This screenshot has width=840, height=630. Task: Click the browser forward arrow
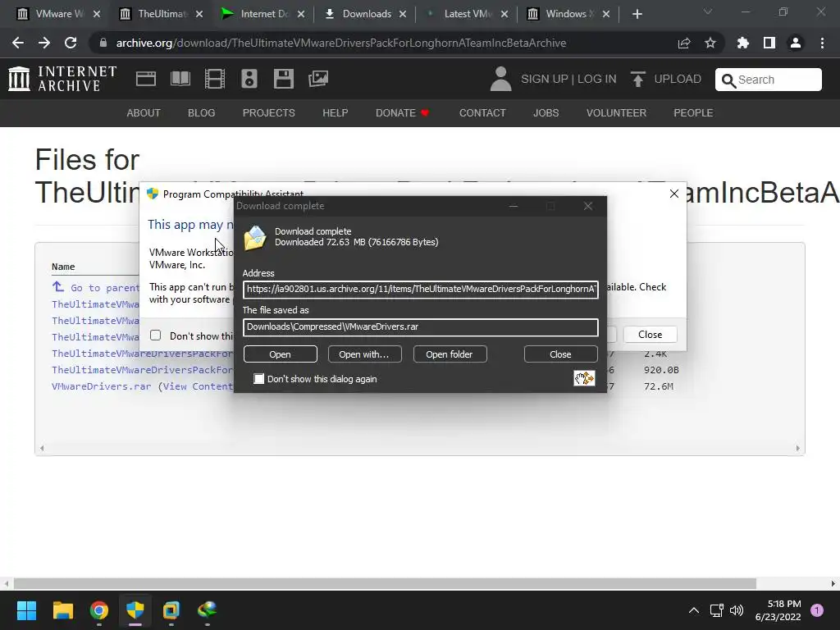click(44, 43)
